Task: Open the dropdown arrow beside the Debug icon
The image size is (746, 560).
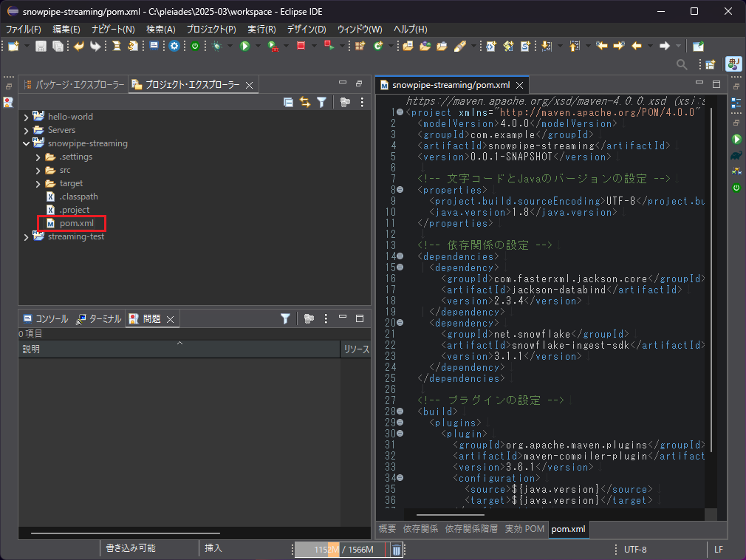Action: tap(230, 46)
